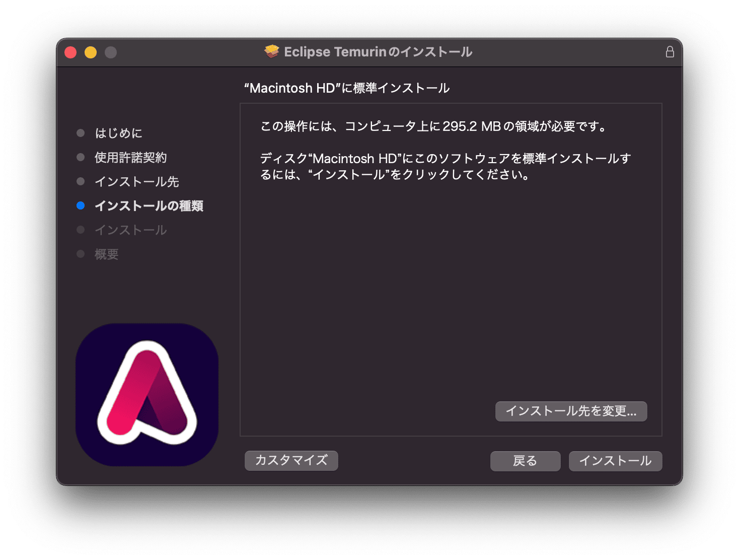Select the インストールの種類 step in sidebar
Screen dimensions: 739x560
tap(149, 205)
